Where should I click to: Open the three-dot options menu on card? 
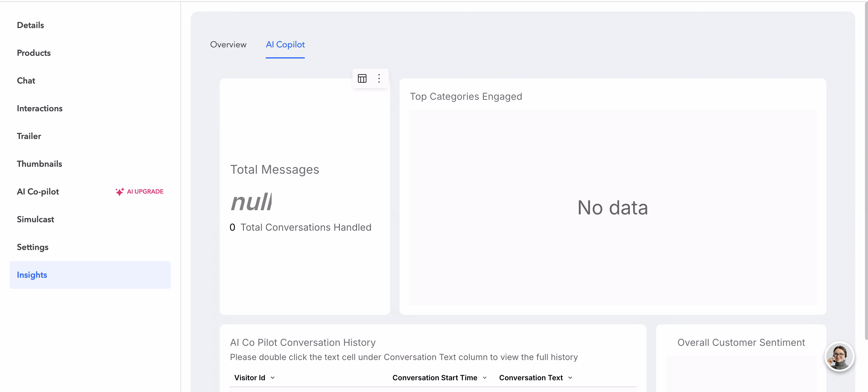click(x=379, y=78)
